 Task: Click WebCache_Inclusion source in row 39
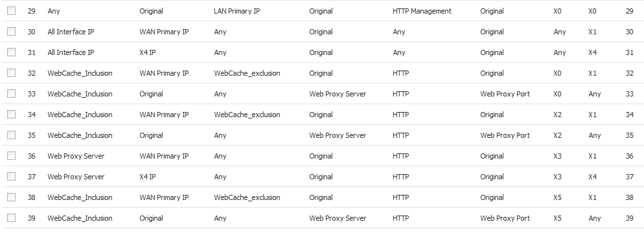pos(80,218)
